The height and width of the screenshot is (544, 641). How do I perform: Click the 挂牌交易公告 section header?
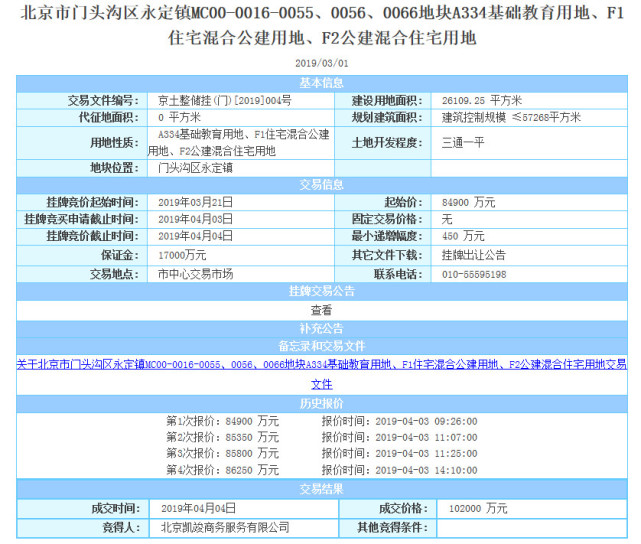click(322, 291)
